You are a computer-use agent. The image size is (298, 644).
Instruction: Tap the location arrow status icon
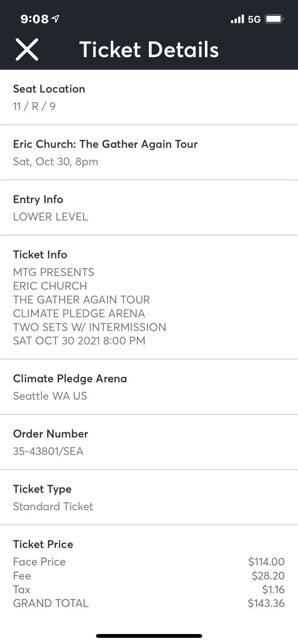click(56, 19)
